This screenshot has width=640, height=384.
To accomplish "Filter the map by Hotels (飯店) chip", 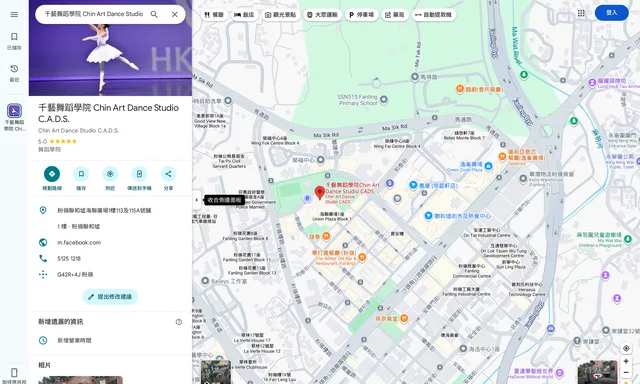I will (x=244, y=15).
